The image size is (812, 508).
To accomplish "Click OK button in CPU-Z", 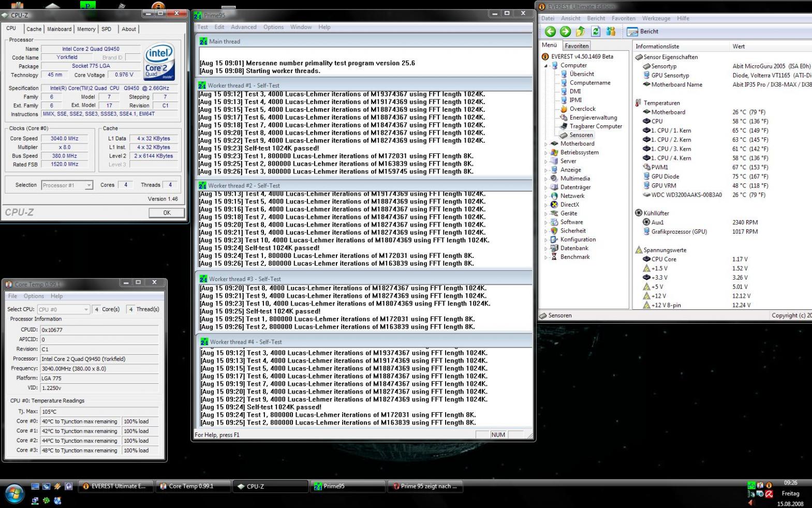I will (167, 213).
